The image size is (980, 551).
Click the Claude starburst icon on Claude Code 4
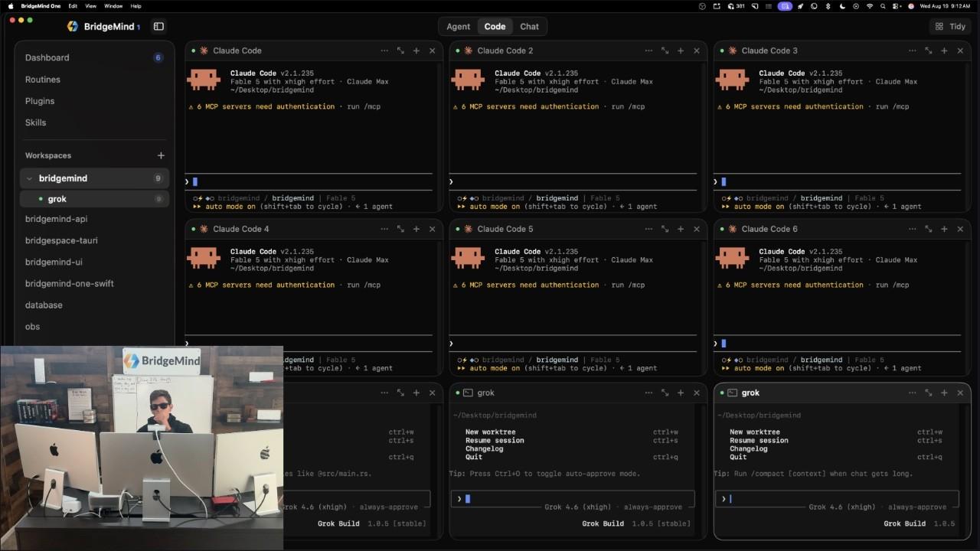(204, 229)
